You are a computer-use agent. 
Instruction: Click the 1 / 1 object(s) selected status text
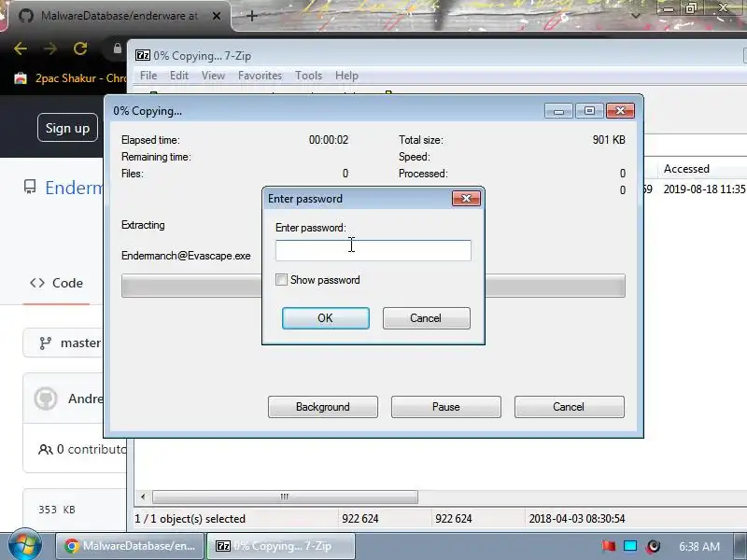190,519
